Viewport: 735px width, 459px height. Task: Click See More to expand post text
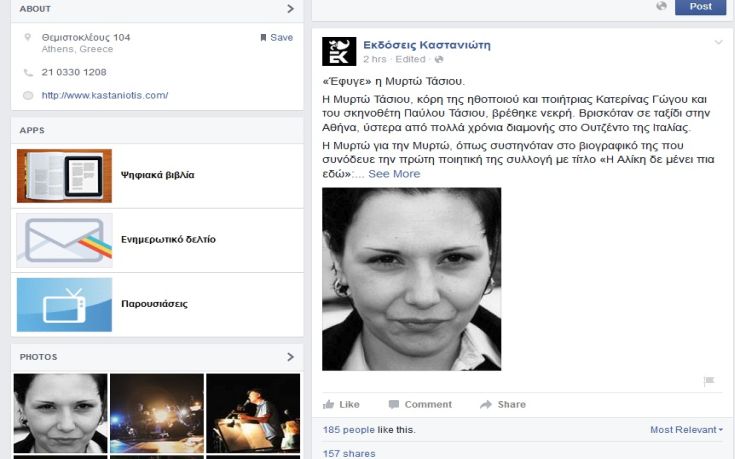pos(394,174)
